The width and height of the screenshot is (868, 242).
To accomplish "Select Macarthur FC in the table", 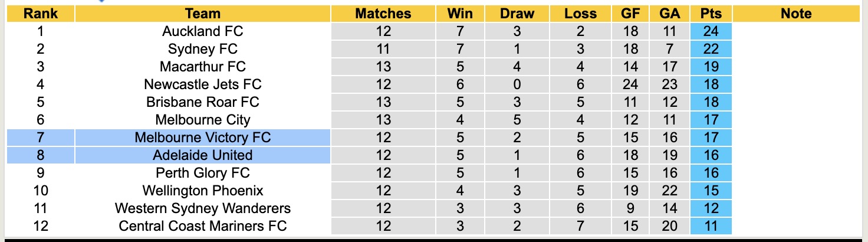I will tap(202, 67).
